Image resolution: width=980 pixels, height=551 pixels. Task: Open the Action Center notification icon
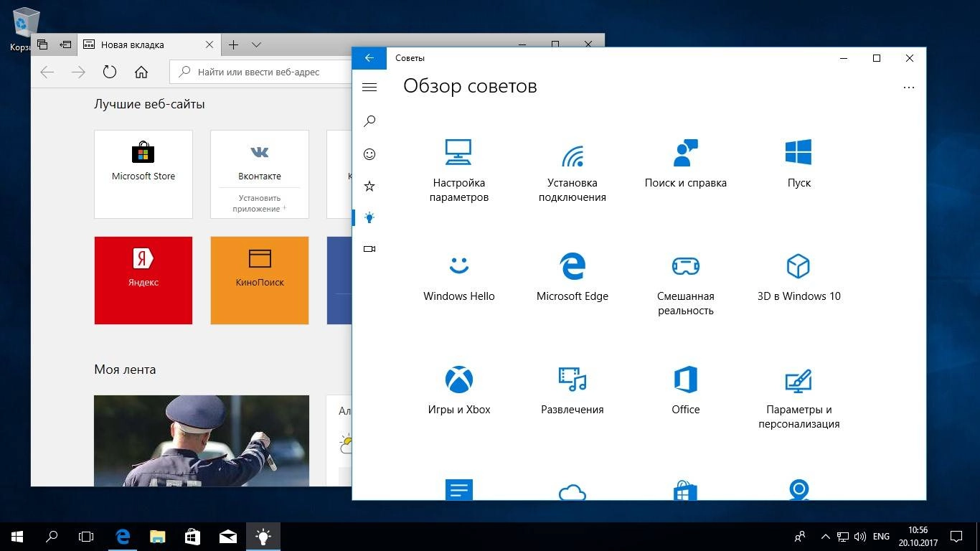point(956,536)
